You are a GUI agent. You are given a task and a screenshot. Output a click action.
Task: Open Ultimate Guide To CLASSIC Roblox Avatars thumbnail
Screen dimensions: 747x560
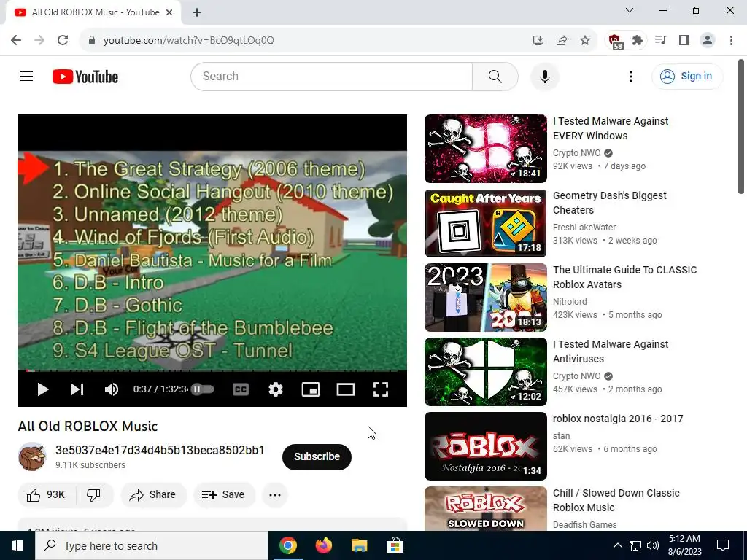click(485, 297)
